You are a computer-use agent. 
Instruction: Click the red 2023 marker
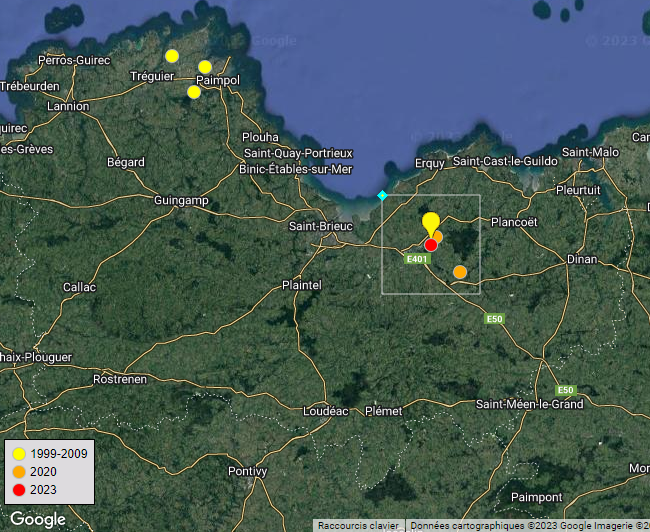pyautogui.click(x=431, y=245)
